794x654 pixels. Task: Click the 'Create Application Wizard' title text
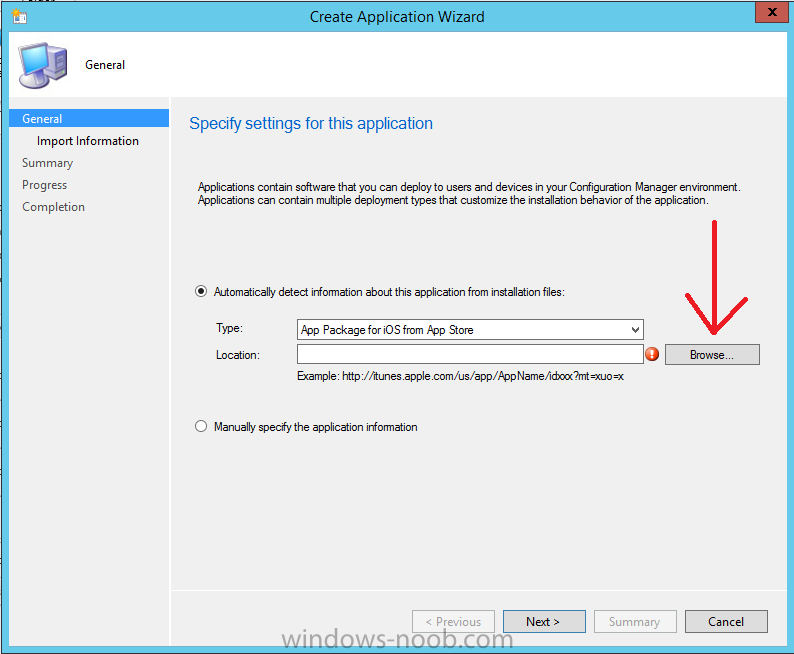397,17
